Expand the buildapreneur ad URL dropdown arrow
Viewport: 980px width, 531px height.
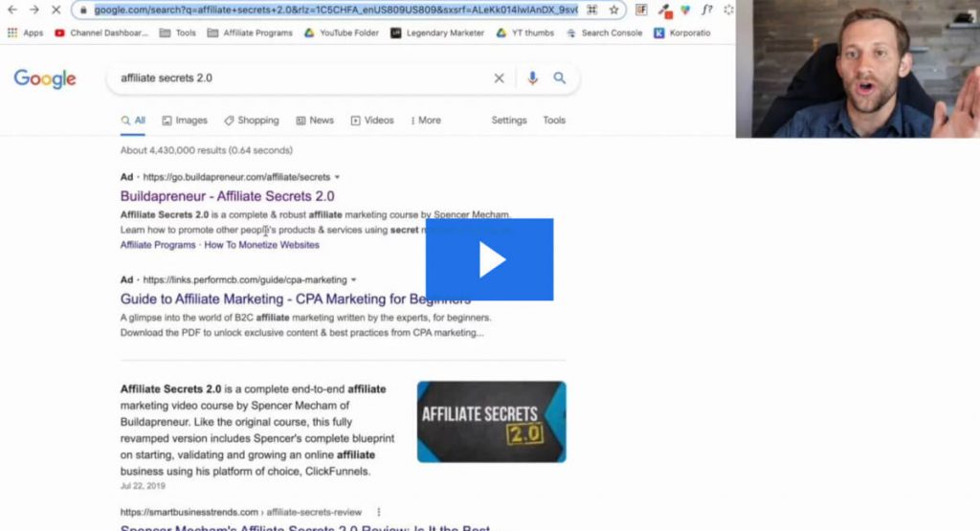337,177
